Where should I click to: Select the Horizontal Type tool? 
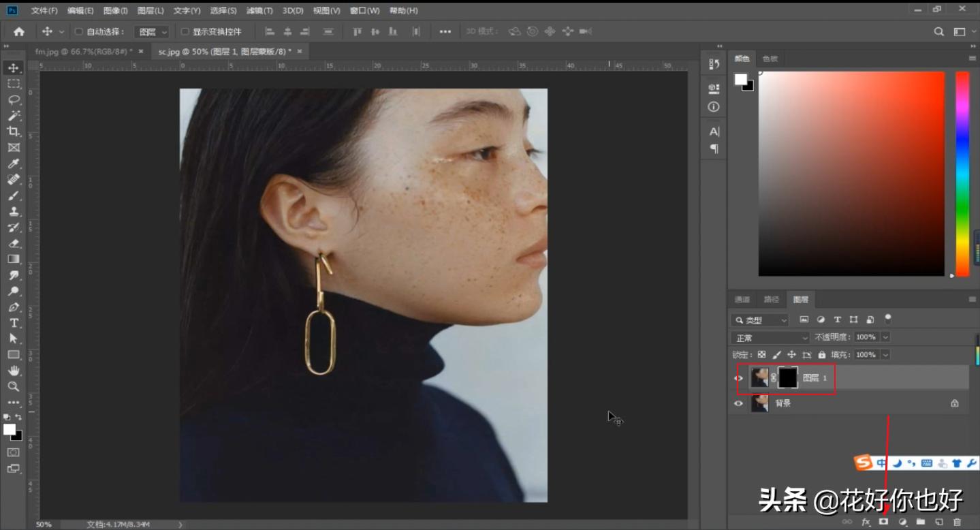point(14,323)
